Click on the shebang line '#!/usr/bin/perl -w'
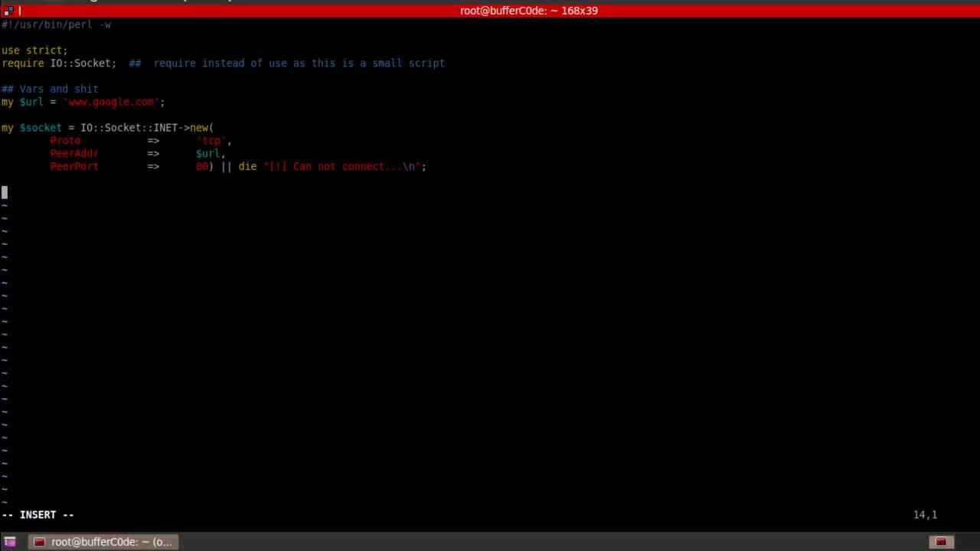 coord(57,24)
